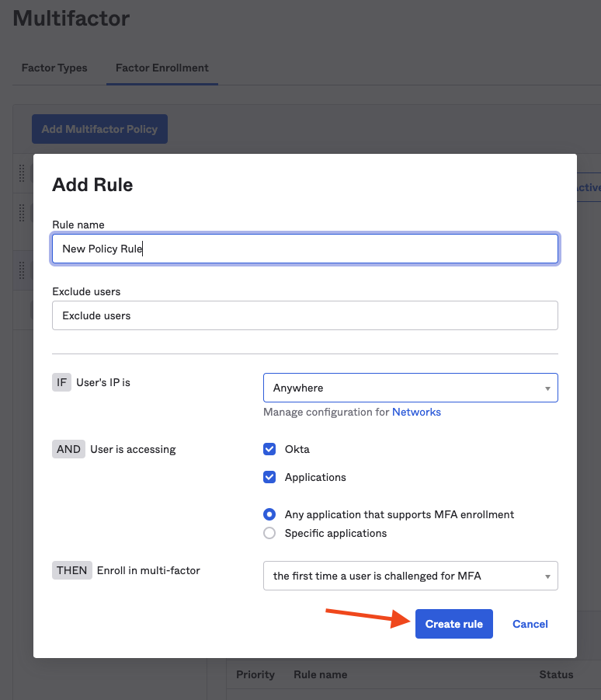This screenshot has height=700, width=601.
Task: Click the second policy's drag handle grip
Action: pos(21,212)
